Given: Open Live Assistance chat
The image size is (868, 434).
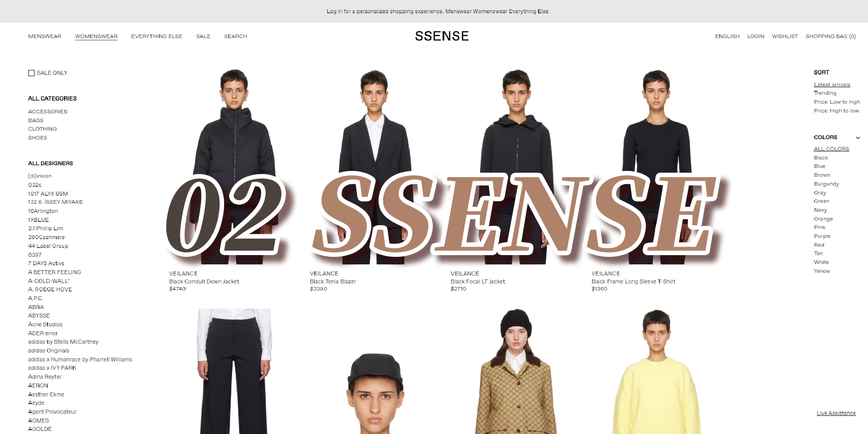Looking at the screenshot, I should 836,413.
